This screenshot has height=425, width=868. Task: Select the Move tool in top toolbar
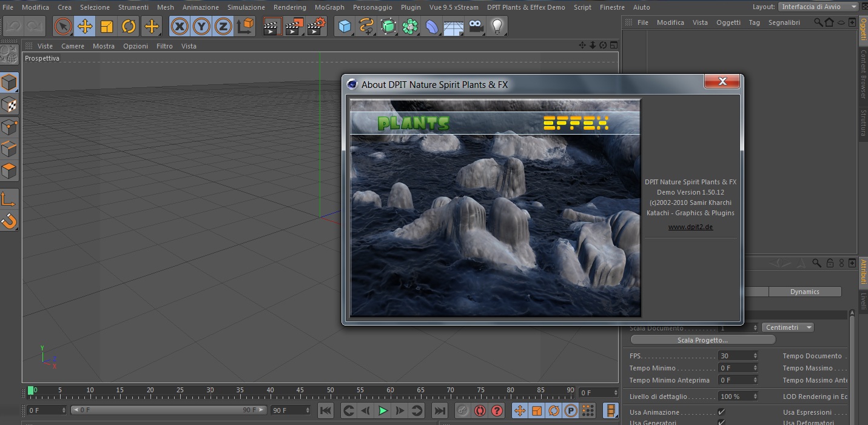tap(85, 26)
